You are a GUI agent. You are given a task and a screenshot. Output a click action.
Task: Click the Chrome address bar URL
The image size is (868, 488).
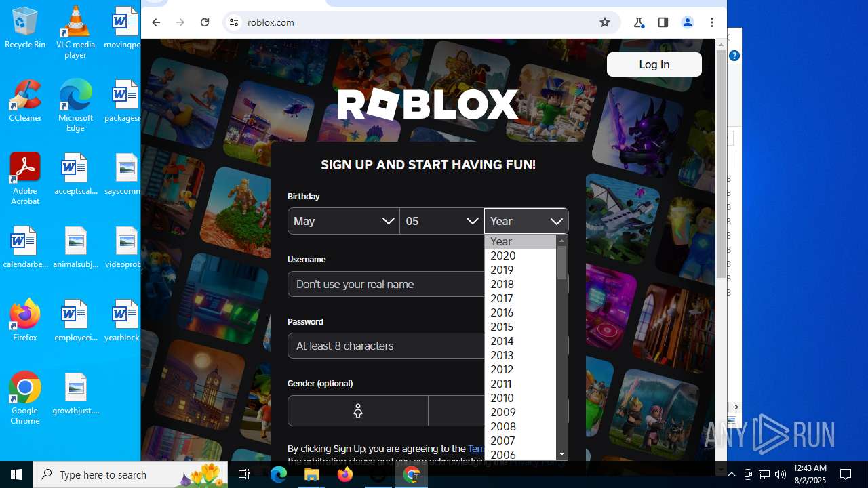pyautogui.click(x=271, y=22)
